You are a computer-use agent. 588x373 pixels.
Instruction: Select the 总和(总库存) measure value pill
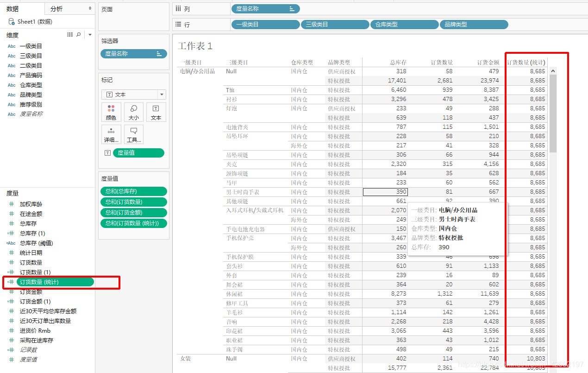(133, 191)
